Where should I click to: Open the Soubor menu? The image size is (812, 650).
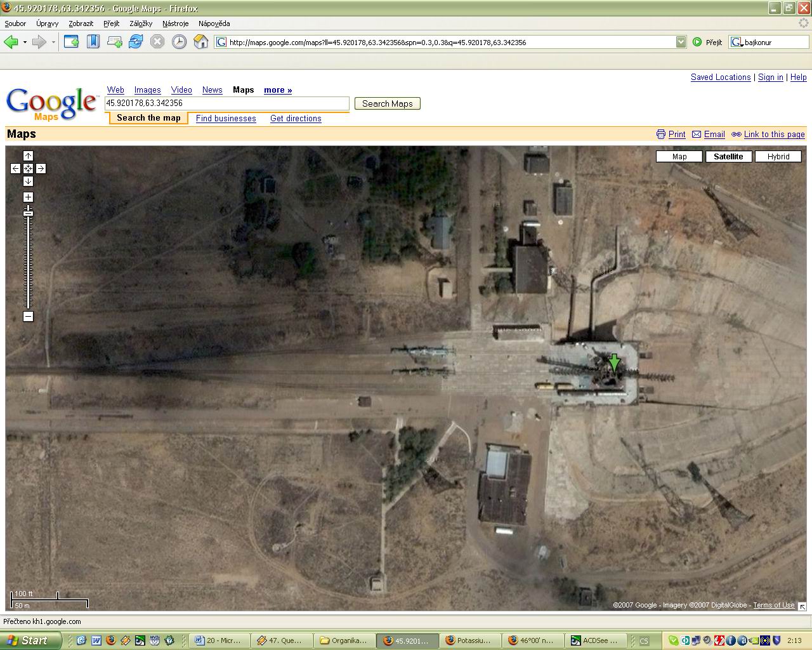pyautogui.click(x=15, y=23)
